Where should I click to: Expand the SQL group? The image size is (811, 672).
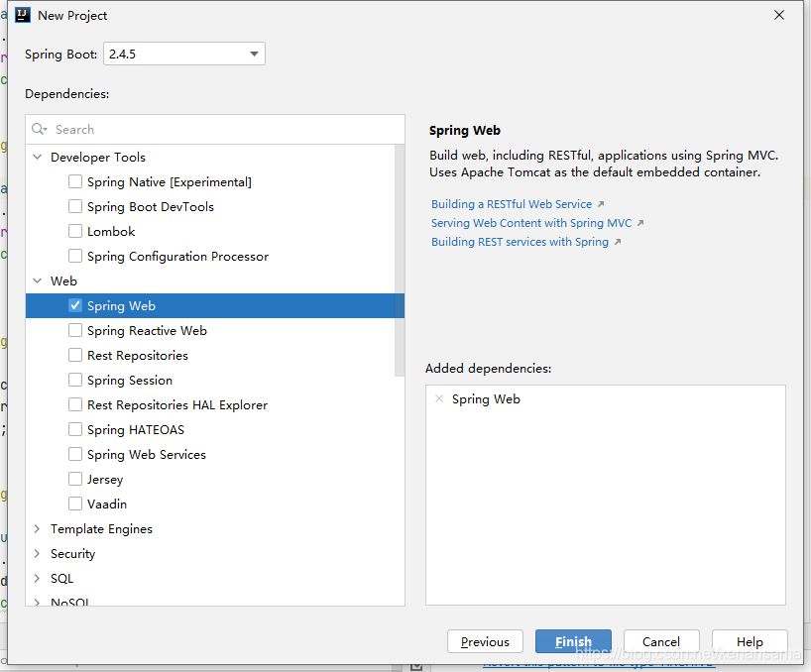(x=38, y=579)
